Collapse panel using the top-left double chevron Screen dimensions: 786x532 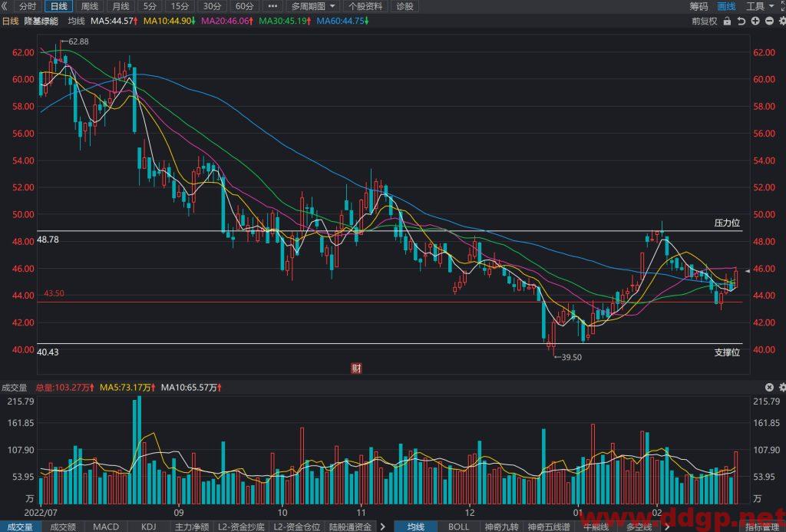[5, 6]
